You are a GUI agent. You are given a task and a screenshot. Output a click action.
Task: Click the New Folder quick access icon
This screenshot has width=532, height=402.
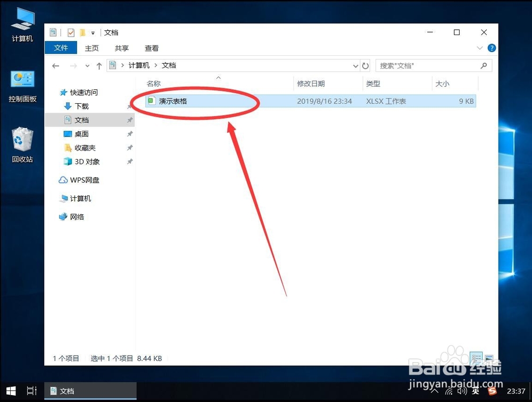[x=83, y=32]
